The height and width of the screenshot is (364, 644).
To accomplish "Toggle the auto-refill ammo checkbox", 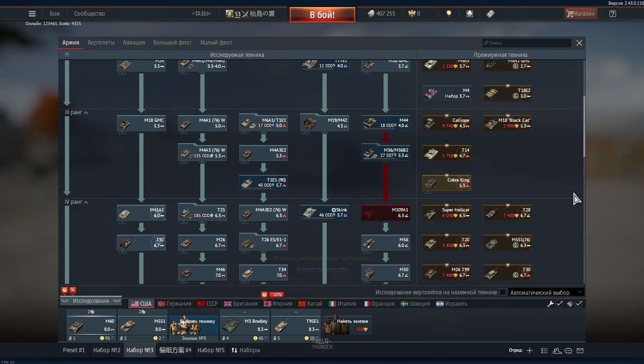I will point(579,304).
